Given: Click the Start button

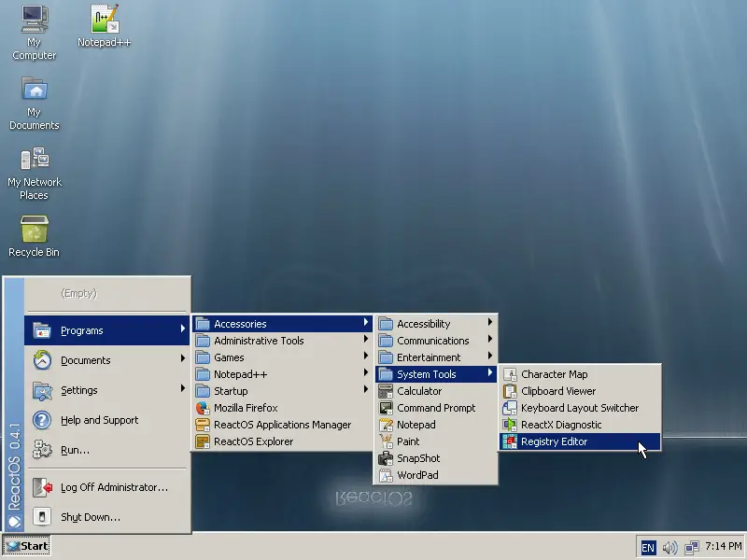Looking at the screenshot, I should (x=27, y=546).
